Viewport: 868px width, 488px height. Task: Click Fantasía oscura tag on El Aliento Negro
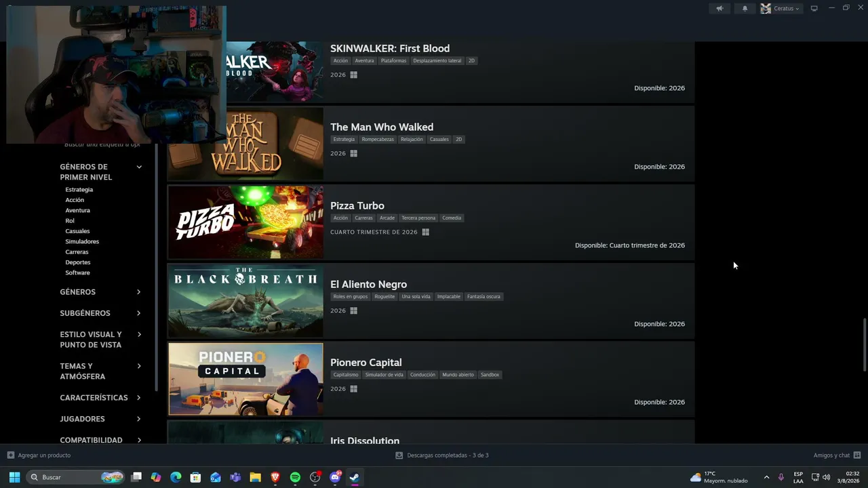(x=484, y=297)
